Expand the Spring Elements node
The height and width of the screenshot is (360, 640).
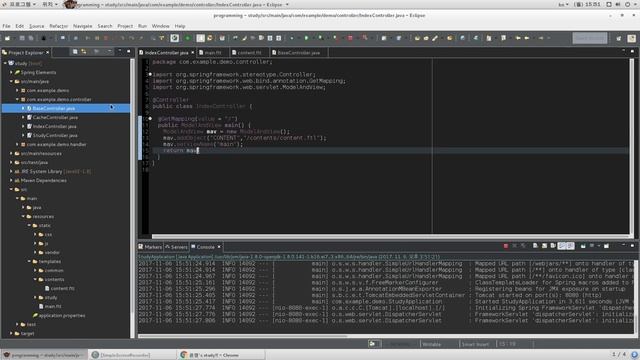click(x=11, y=72)
